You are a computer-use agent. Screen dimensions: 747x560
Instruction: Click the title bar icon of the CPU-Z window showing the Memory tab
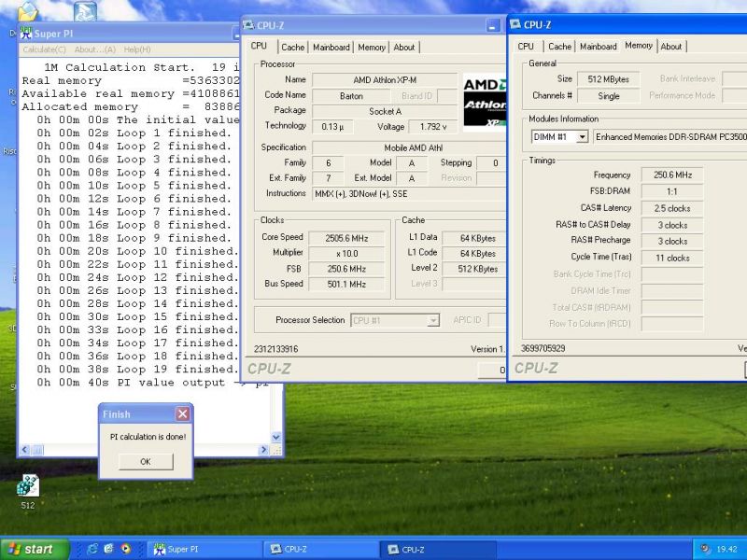[515, 24]
